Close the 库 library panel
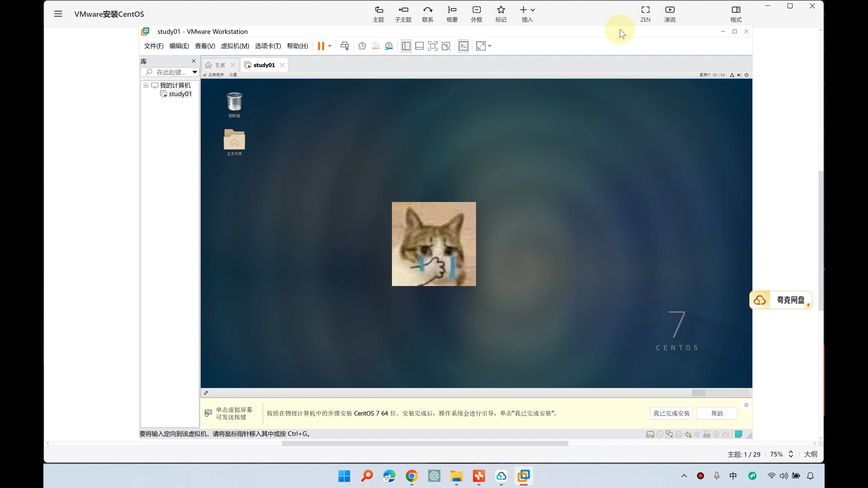Image resolution: width=868 pixels, height=488 pixels. pyautogui.click(x=194, y=61)
